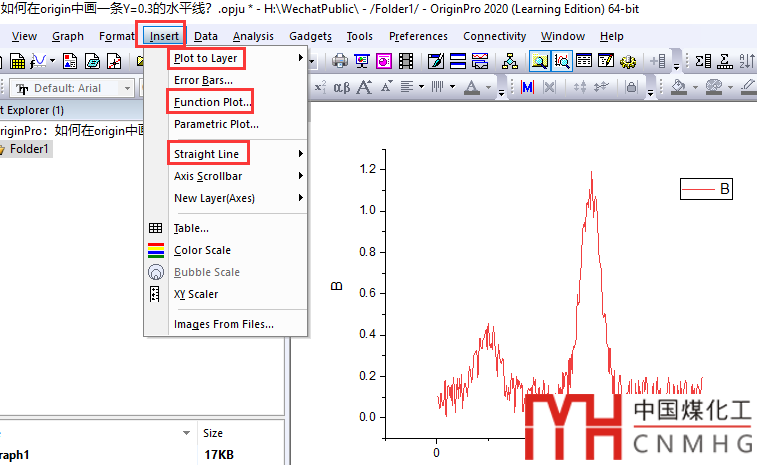Image resolution: width=757 pixels, height=465 pixels.
Task: Open the Tools menu
Action: click(360, 36)
